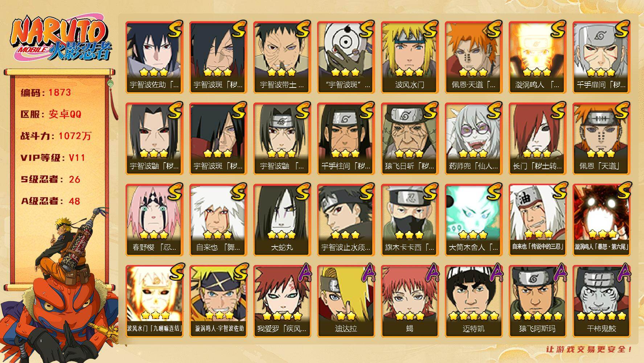Click the Naruto on toad mascot illustration
This screenshot has width=644, height=363.
[60, 287]
